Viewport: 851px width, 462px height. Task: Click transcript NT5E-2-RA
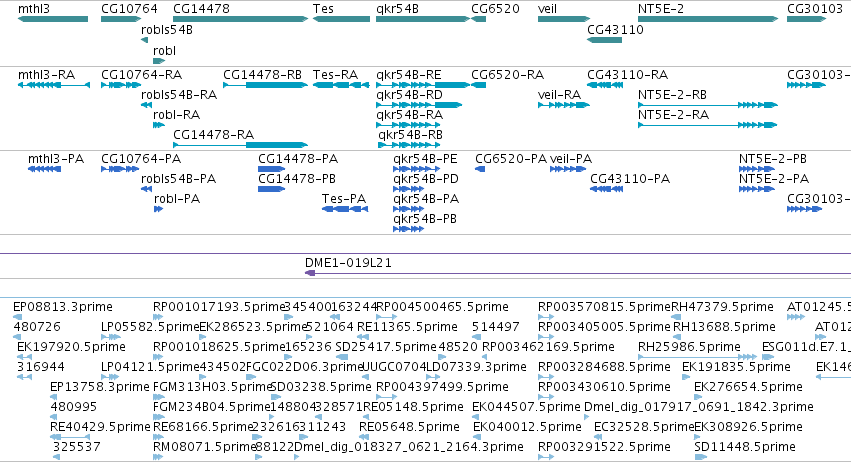click(x=708, y=125)
